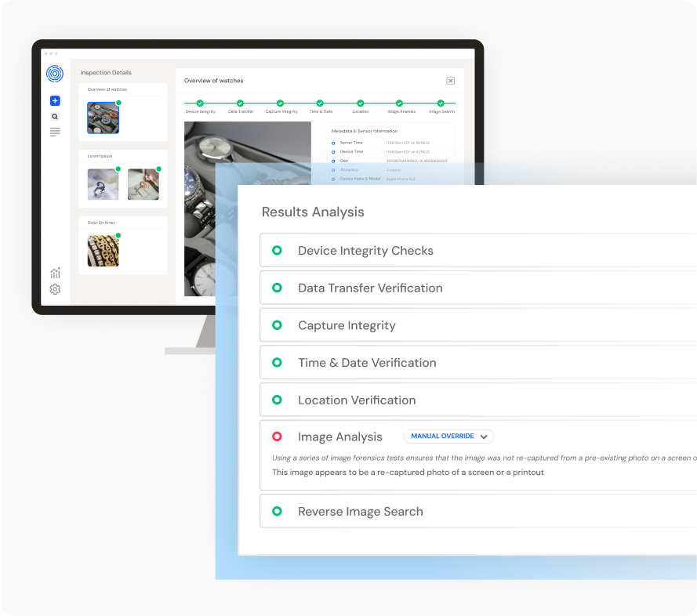Expand the Data Transfer Verification row
Viewport: 697px width, 616px height.
tap(478, 288)
